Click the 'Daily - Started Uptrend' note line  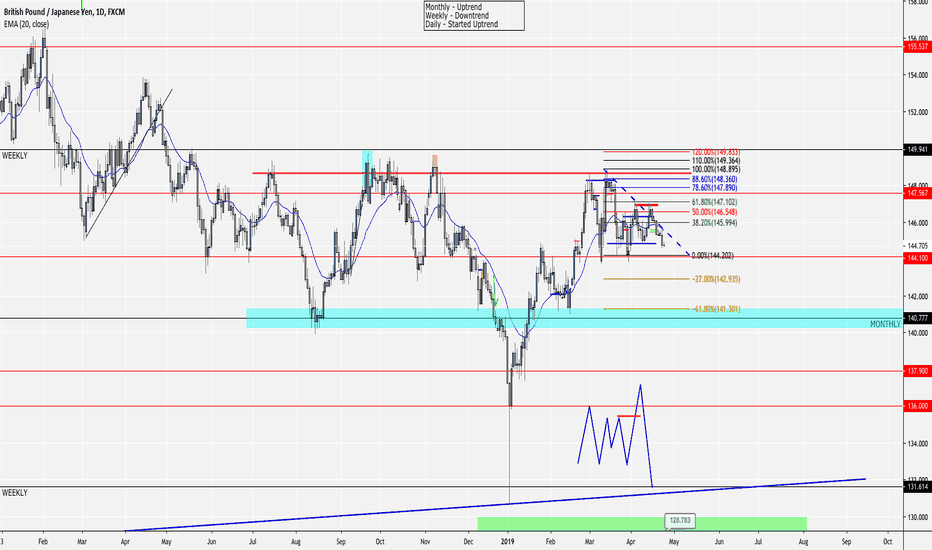[462, 24]
